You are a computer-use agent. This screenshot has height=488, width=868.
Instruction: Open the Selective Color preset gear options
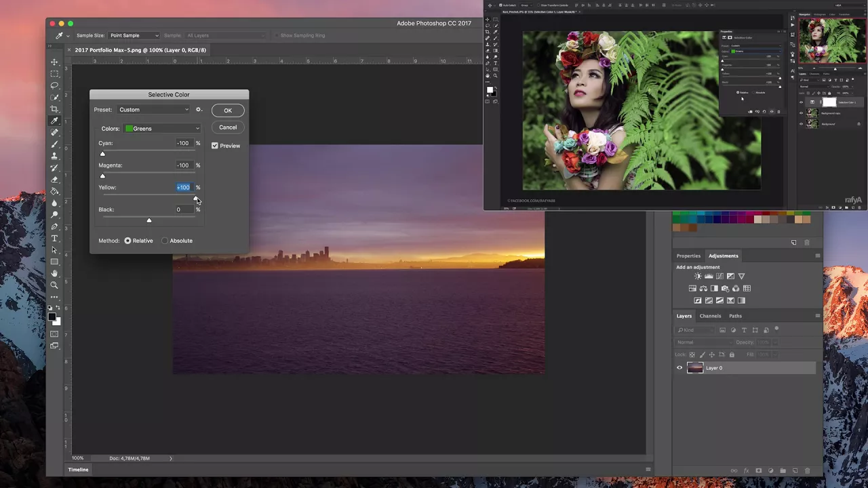[x=199, y=110]
